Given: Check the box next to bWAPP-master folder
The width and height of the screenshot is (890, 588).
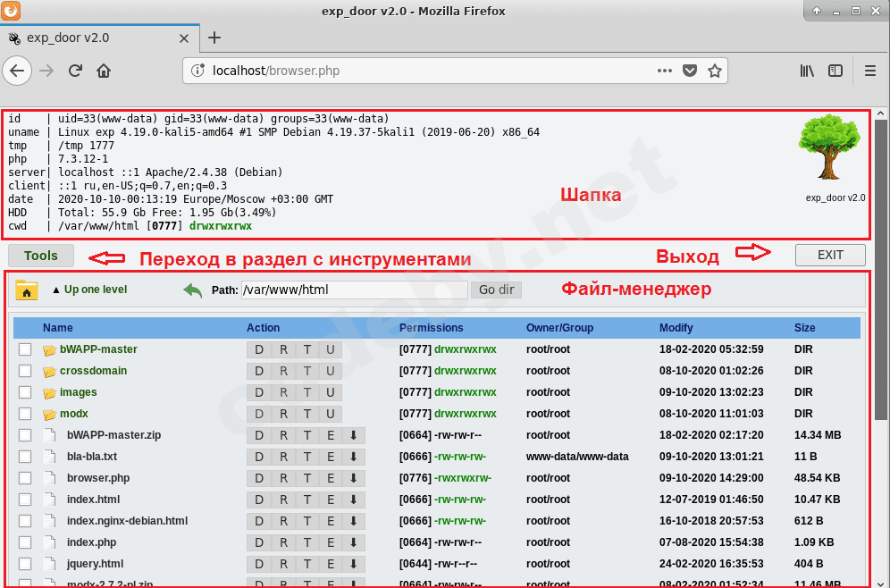Looking at the screenshot, I should (26, 349).
